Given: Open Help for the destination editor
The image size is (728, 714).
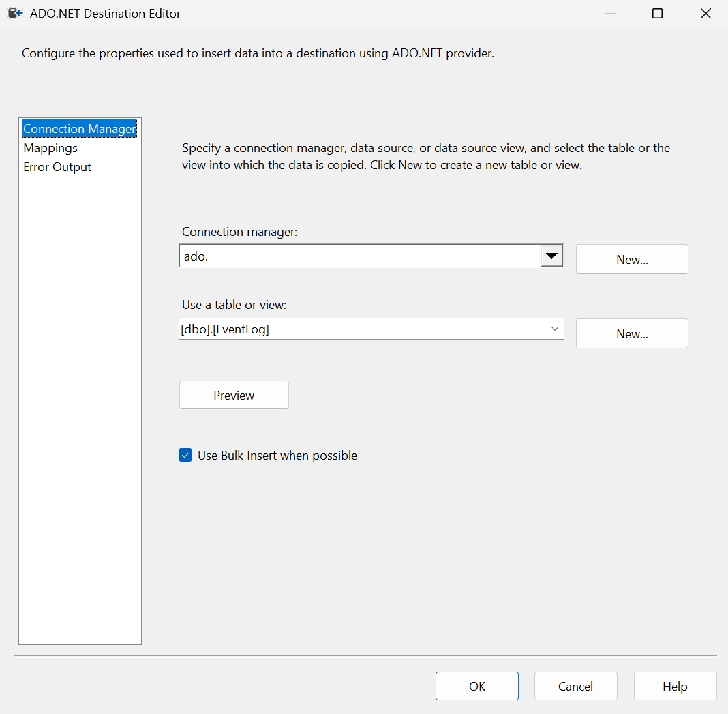Looking at the screenshot, I should (x=675, y=685).
